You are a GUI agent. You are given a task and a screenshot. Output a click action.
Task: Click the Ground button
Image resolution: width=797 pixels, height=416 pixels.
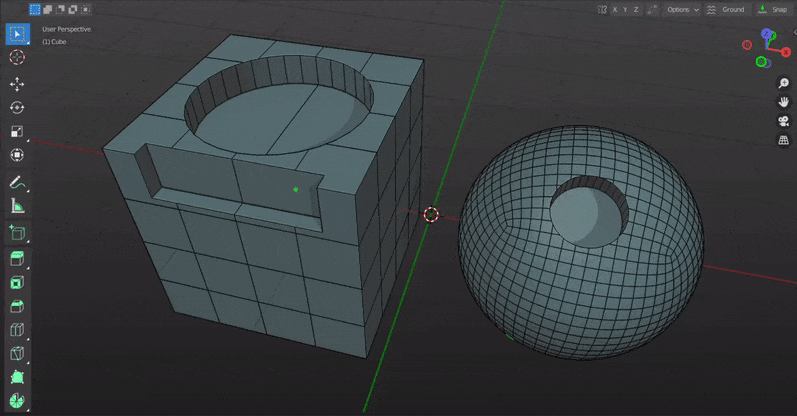[x=726, y=10]
